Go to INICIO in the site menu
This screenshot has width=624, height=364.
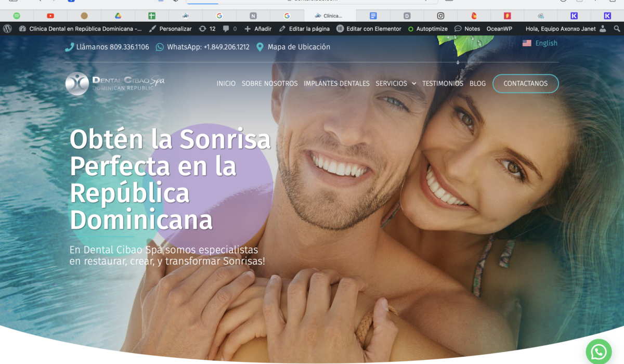click(226, 83)
